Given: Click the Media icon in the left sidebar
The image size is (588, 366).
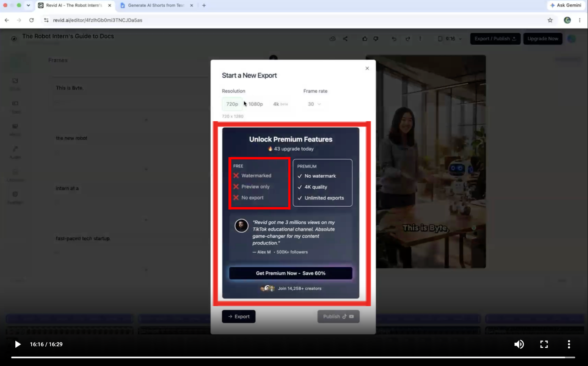Looking at the screenshot, I should click(15, 130).
